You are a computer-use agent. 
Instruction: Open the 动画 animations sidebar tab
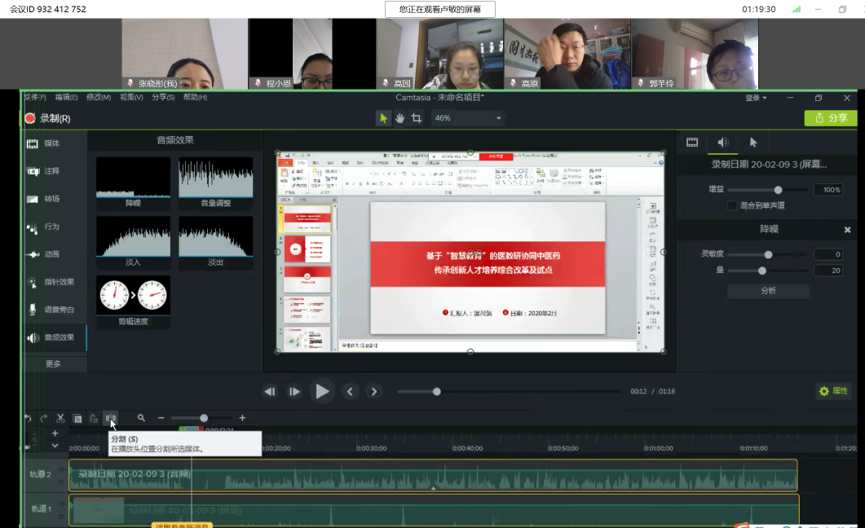55,254
